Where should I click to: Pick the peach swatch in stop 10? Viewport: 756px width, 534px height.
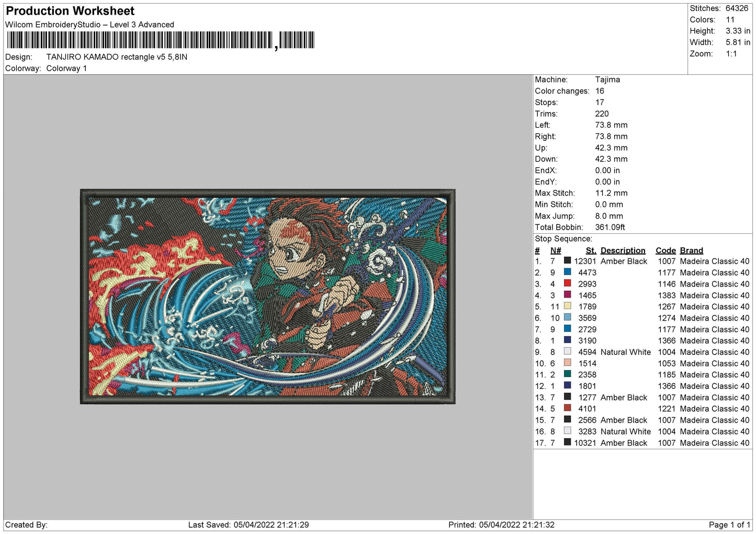click(x=567, y=362)
